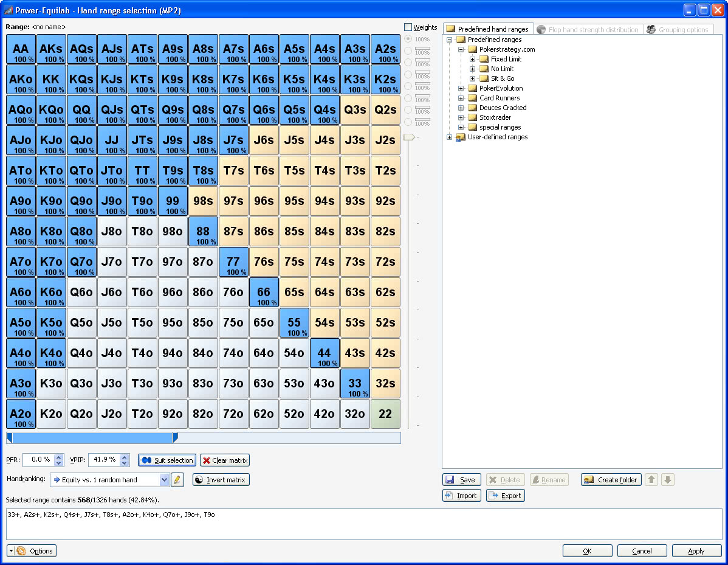Expand the User-defined ranges node
The height and width of the screenshot is (565, 728).
tap(450, 137)
